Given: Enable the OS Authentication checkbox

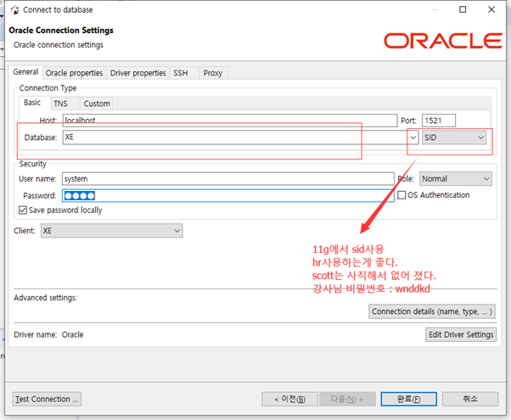Looking at the screenshot, I should click(x=401, y=195).
